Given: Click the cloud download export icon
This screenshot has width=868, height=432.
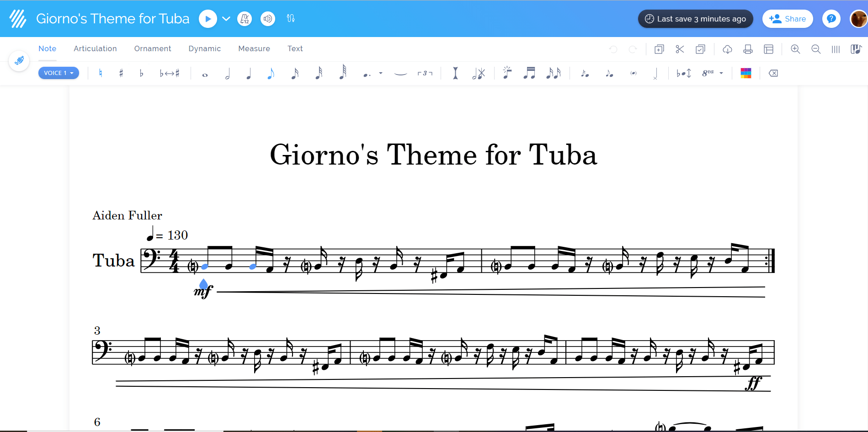Looking at the screenshot, I should tap(728, 49).
